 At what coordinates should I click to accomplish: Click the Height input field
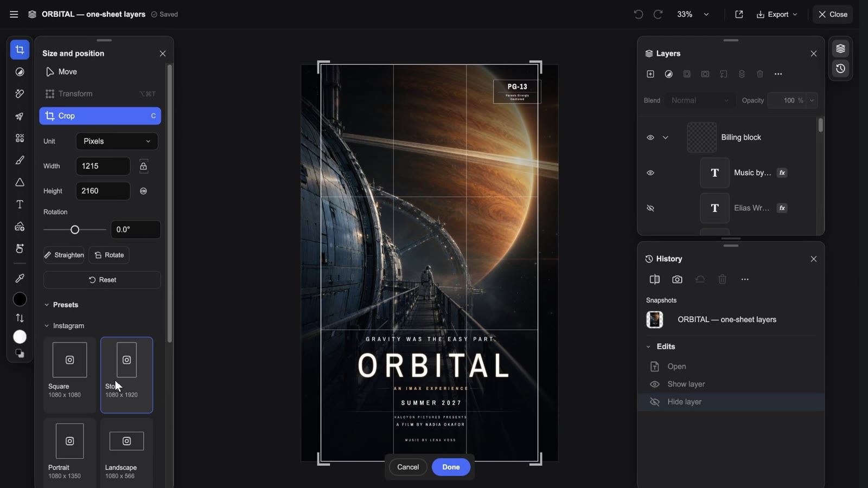[103, 191]
